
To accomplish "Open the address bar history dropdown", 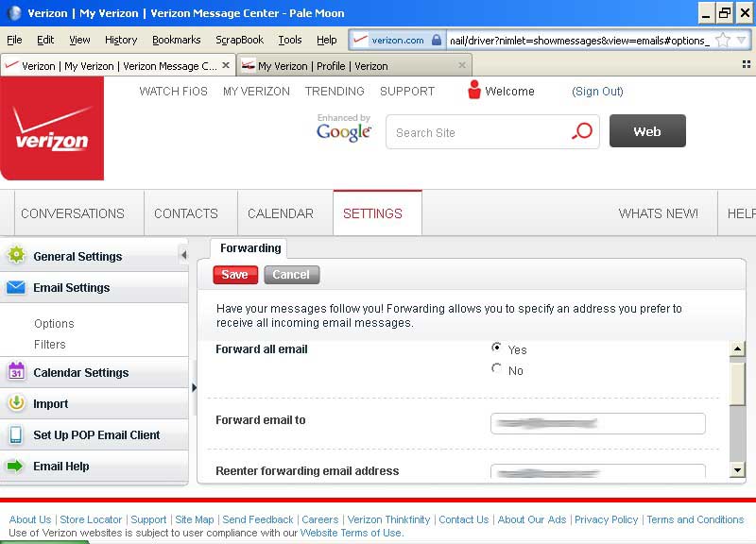I will click(x=742, y=40).
